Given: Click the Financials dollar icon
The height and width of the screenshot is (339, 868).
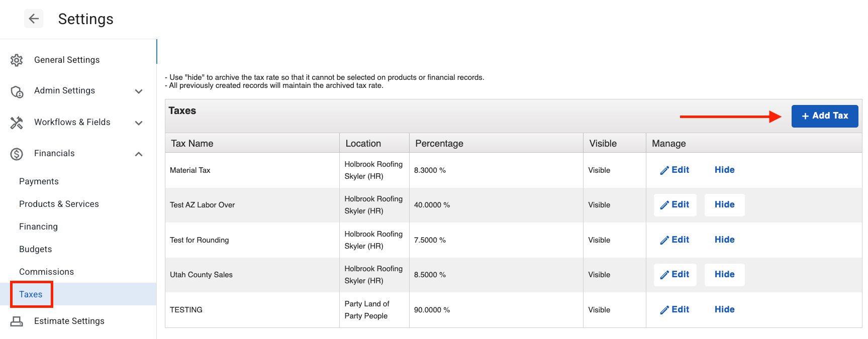Looking at the screenshot, I should click(17, 154).
